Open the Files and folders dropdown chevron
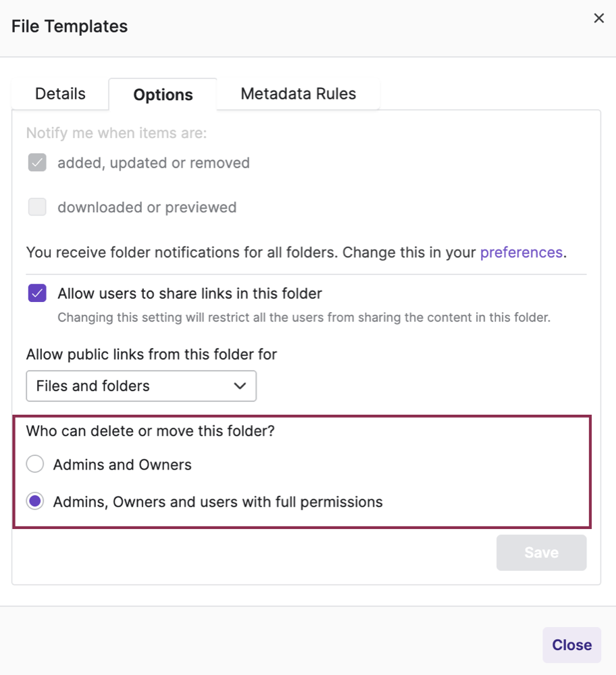Image resolution: width=616 pixels, height=675 pixels. tap(239, 386)
